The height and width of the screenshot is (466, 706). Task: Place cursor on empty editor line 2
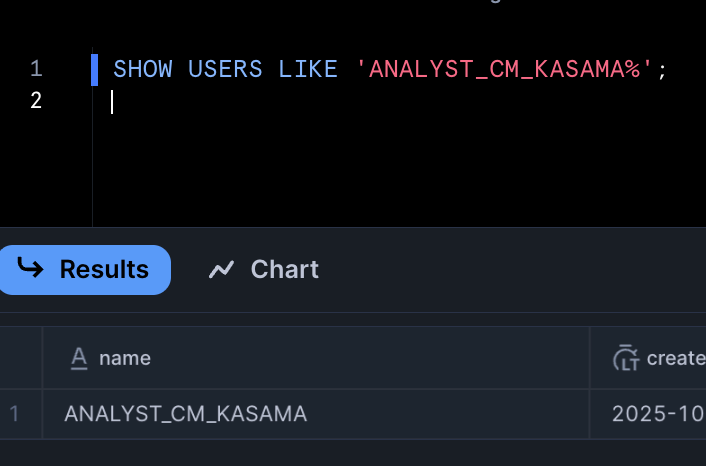300,101
